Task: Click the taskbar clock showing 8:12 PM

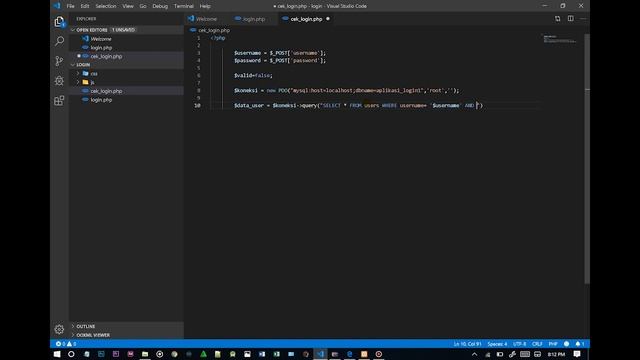Action: (x=556, y=354)
